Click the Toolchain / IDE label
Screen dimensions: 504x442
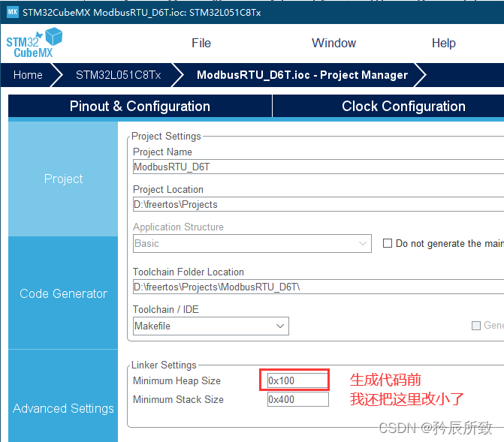[166, 309]
